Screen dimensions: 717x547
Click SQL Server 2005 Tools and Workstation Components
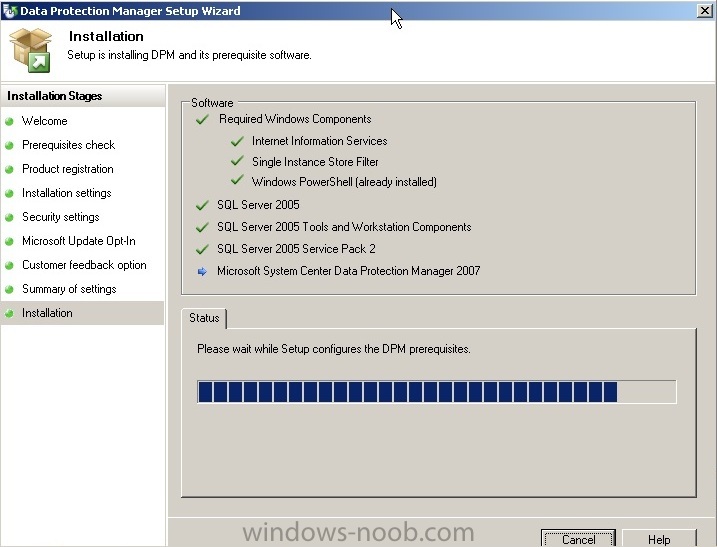point(344,227)
